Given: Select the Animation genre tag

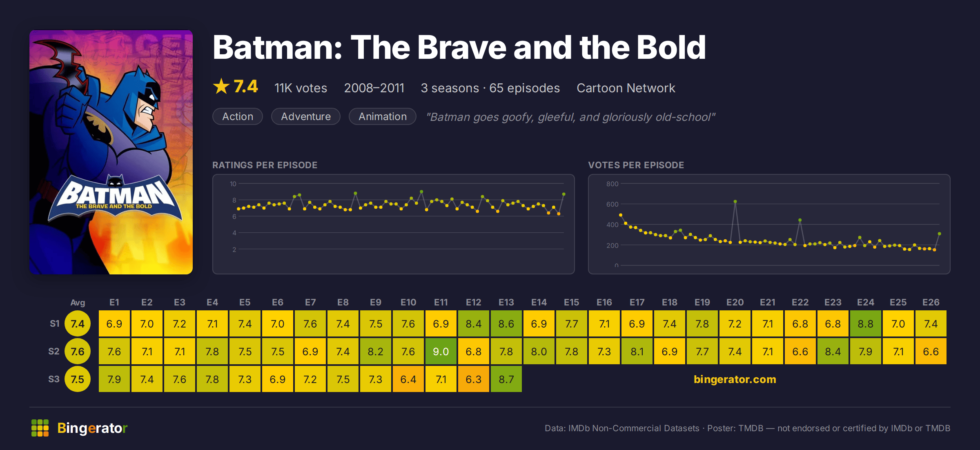Looking at the screenshot, I should point(383,116).
